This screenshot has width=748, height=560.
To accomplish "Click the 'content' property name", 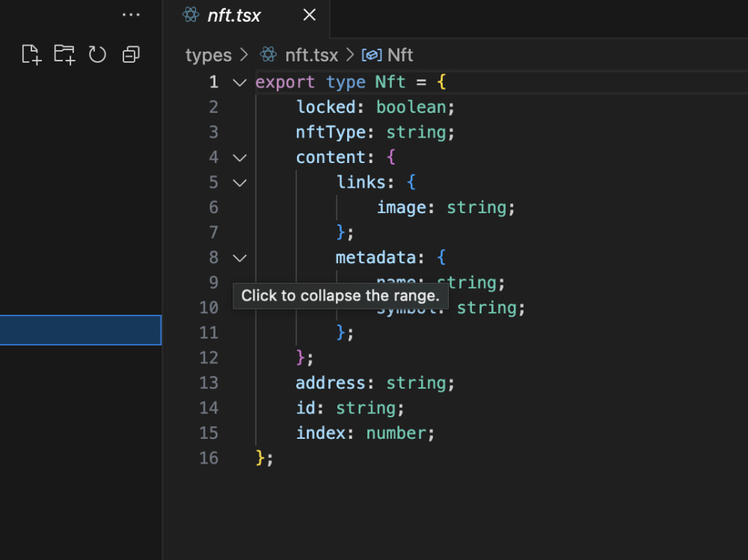I will 331,157.
